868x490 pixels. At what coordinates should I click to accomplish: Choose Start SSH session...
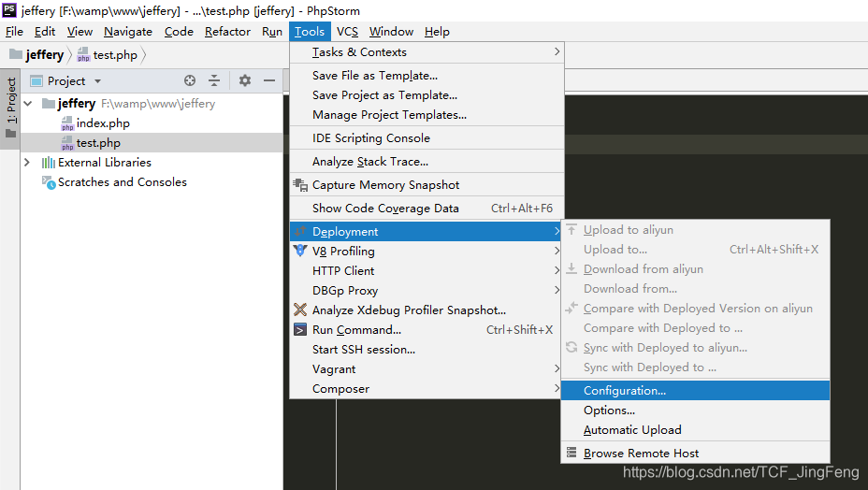coord(427,350)
